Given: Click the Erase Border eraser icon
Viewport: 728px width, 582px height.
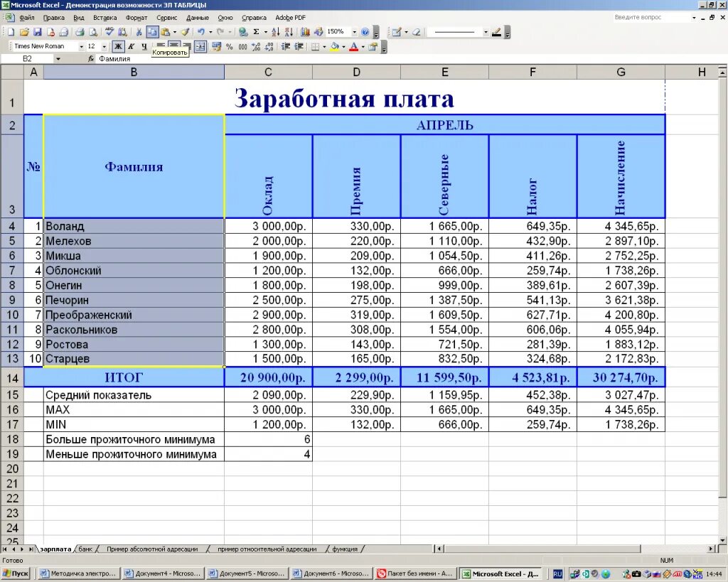Looking at the screenshot, I should [417, 32].
